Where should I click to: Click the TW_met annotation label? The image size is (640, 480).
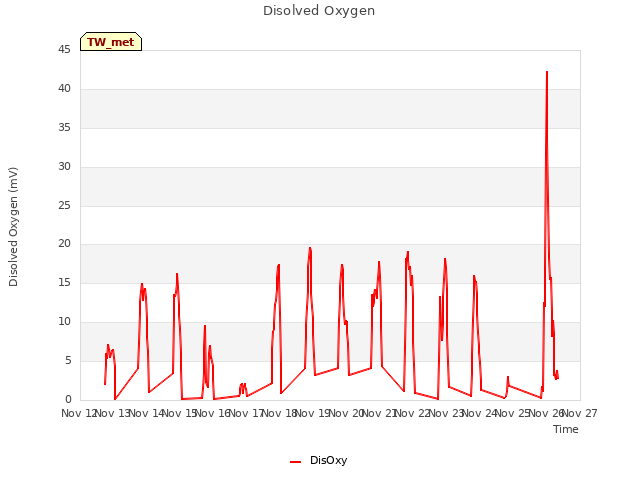[x=111, y=42]
